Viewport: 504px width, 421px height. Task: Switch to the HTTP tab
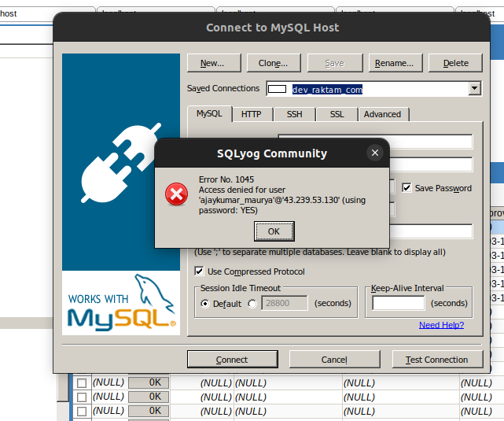(251, 114)
